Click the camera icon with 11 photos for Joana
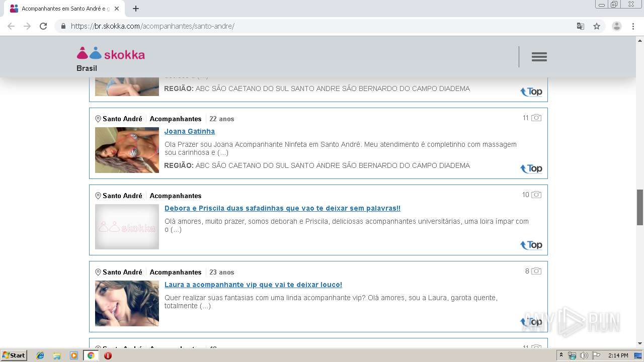This screenshot has width=644, height=362. pos(536,118)
